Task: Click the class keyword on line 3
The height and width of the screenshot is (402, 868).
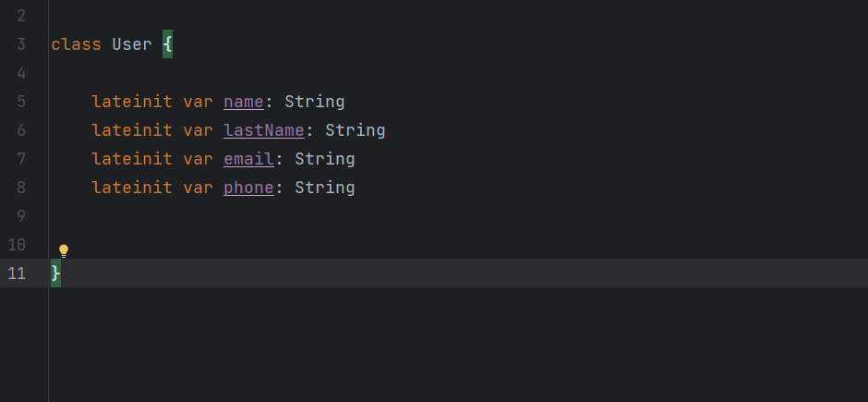Action: (77, 44)
